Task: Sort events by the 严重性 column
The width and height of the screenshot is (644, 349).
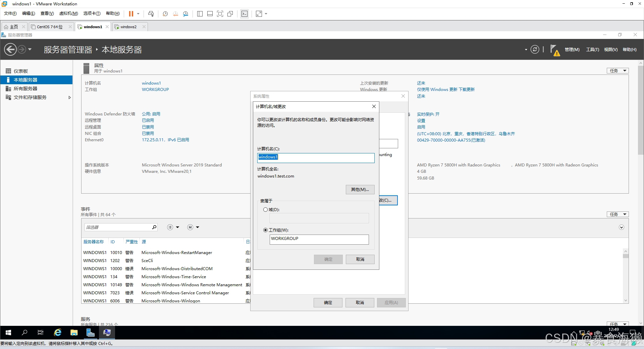Action: point(131,242)
